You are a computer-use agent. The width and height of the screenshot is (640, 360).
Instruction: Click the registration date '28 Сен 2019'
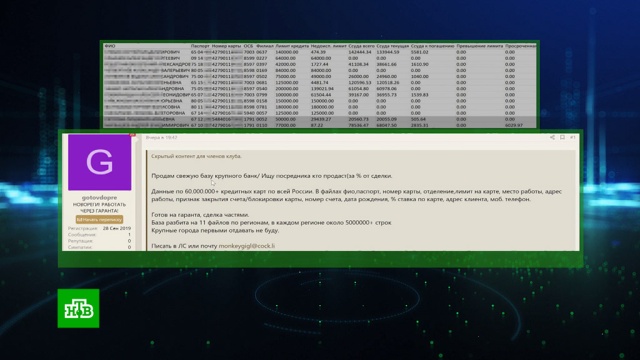click(x=117, y=229)
